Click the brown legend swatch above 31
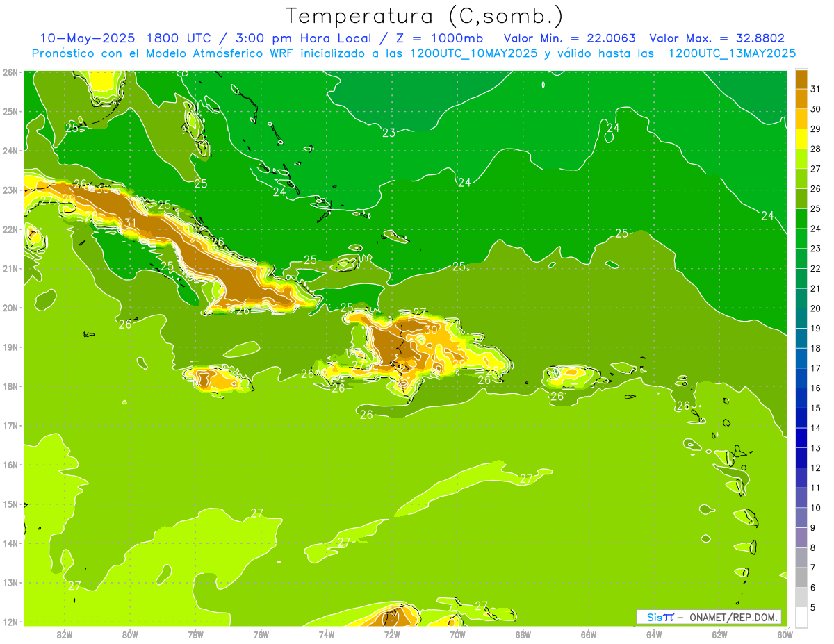The image size is (834, 644). pyautogui.click(x=802, y=79)
